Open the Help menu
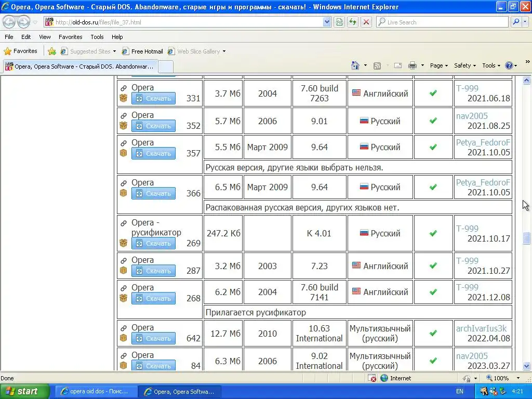The image size is (532, 399). 117,37
